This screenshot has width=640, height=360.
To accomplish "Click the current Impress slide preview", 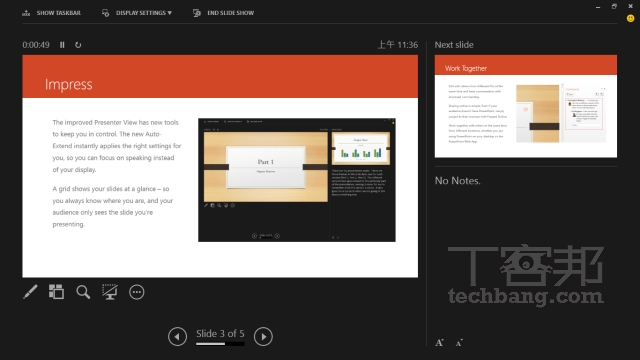I will click(x=220, y=166).
